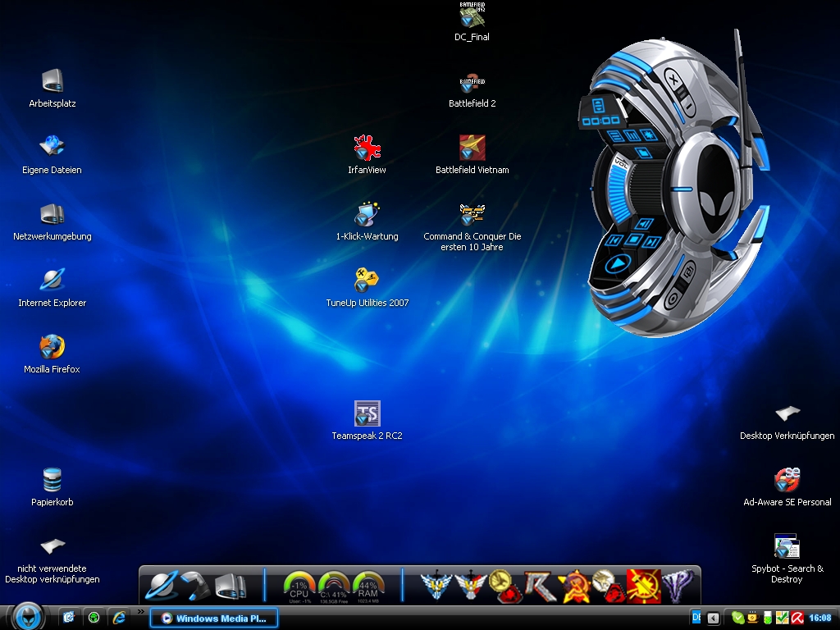
Task: Click the blue-winged eagle emblem in the dock
Action: pos(436,586)
